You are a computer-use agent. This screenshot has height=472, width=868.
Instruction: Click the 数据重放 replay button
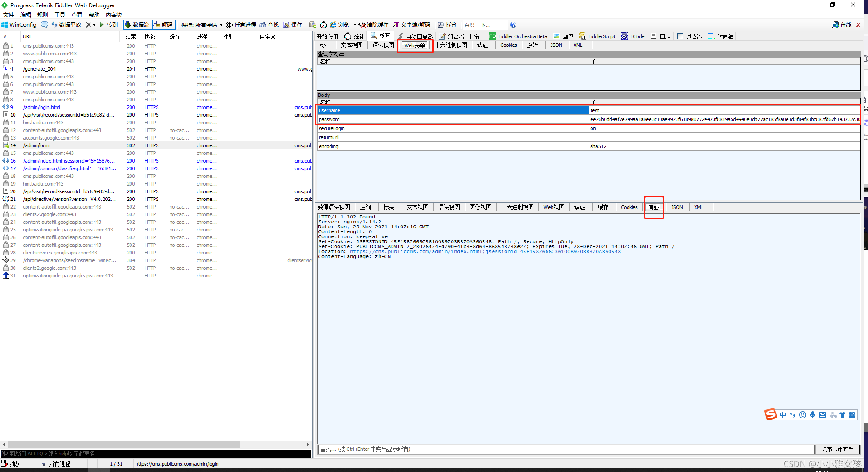66,25
